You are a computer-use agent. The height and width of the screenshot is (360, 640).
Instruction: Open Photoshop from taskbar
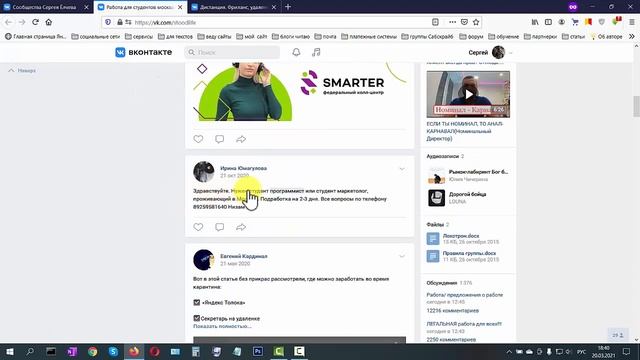258,351
